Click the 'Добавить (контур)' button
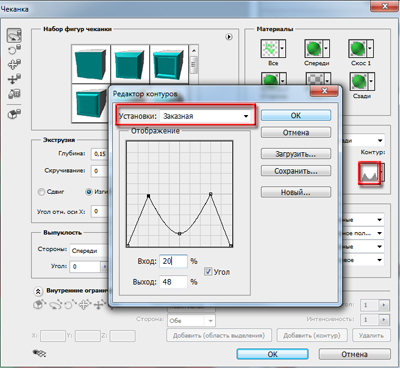The image size is (400, 368). 312,335
